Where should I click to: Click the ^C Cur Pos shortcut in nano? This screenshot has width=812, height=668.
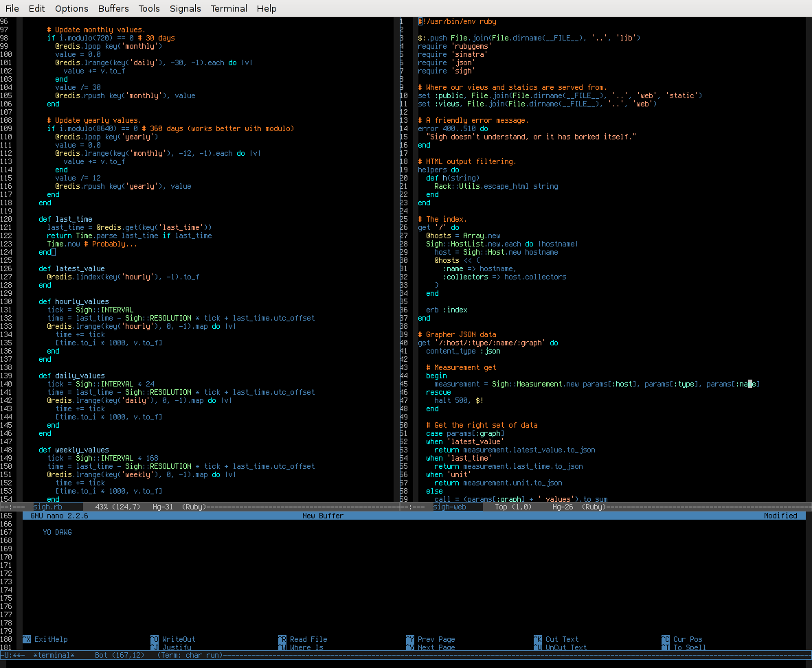[x=683, y=639]
